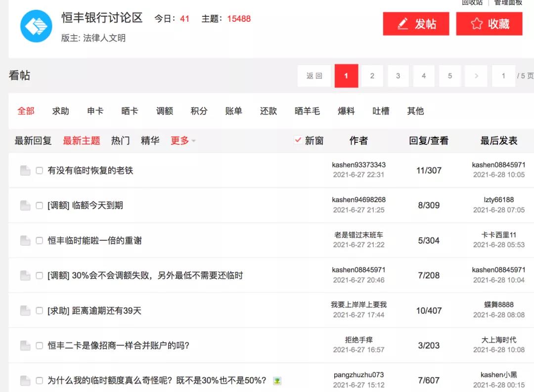This screenshot has width=534, height=392.
Task: Open thread 距离逾期还有39天
Action: (x=107, y=310)
